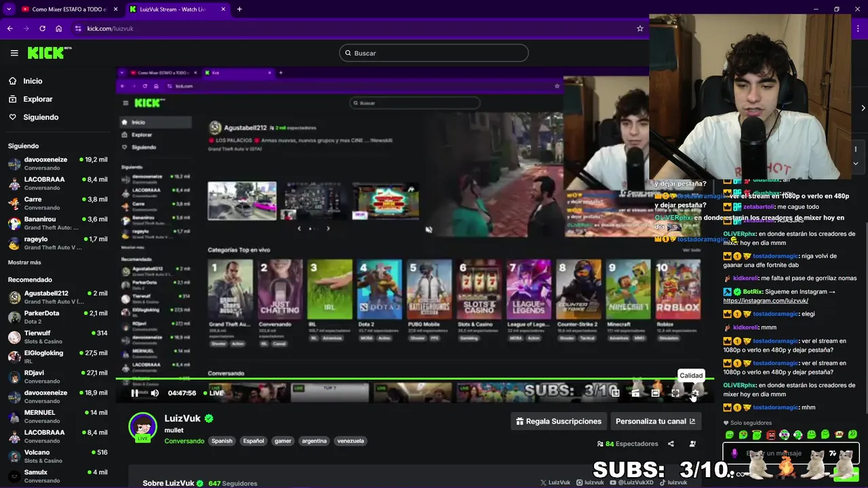Screen dimensions: 868x488
Task: Open the Conversando category link
Action: (x=184, y=441)
